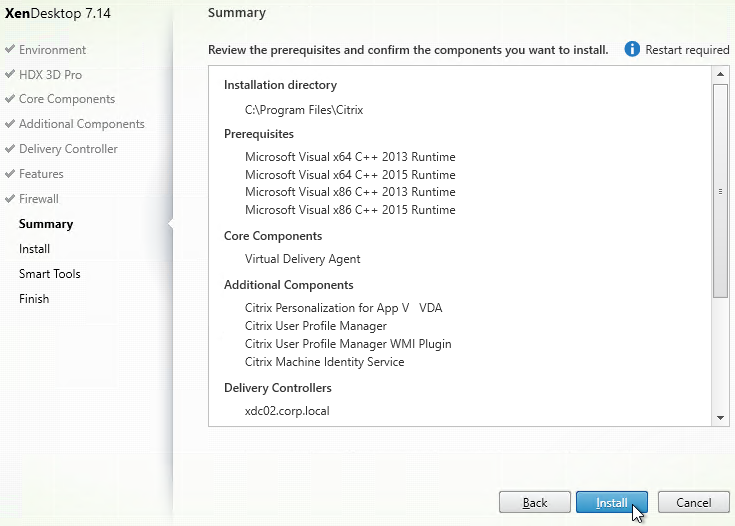Click Citrix Personalization for App V VDA
The width and height of the screenshot is (735, 526).
click(x=344, y=308)
